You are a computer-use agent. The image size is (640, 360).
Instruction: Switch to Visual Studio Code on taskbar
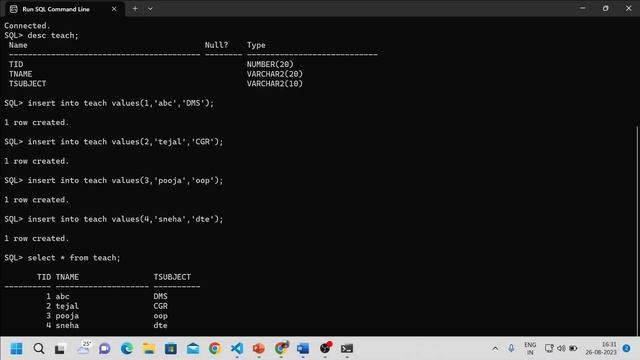[x=237, y=349]
